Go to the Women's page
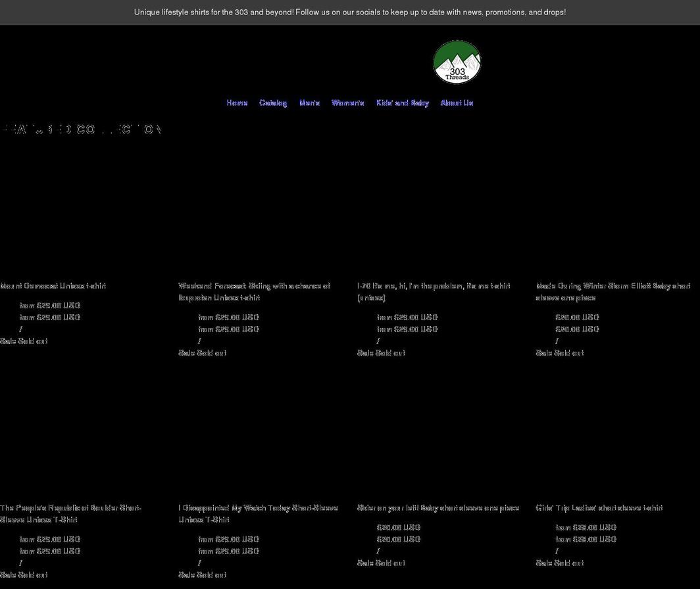Image resolution: width=700 pixels, height=589 pixels. [x=348, y=103]
